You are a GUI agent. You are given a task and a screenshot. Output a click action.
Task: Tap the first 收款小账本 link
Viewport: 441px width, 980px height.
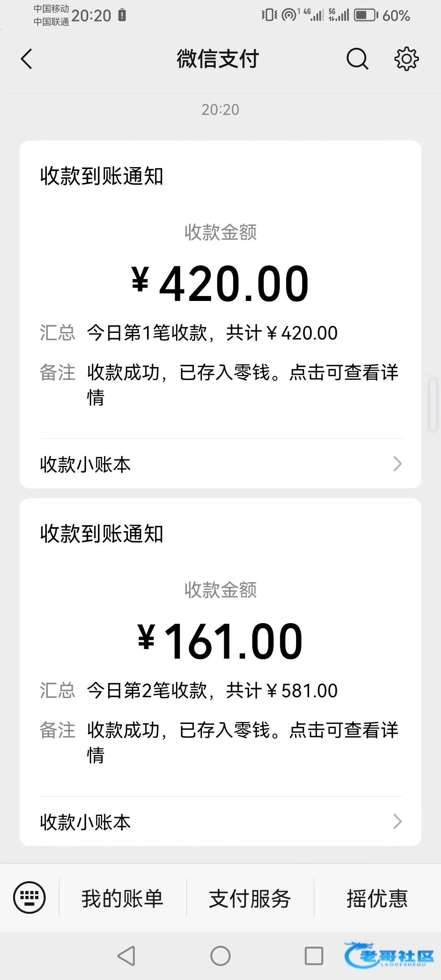click(86, 465)
